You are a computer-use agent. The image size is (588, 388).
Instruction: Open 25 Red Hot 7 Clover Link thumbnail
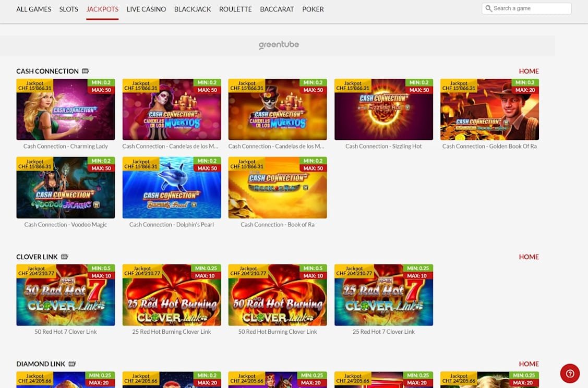[x=383, y=295]
